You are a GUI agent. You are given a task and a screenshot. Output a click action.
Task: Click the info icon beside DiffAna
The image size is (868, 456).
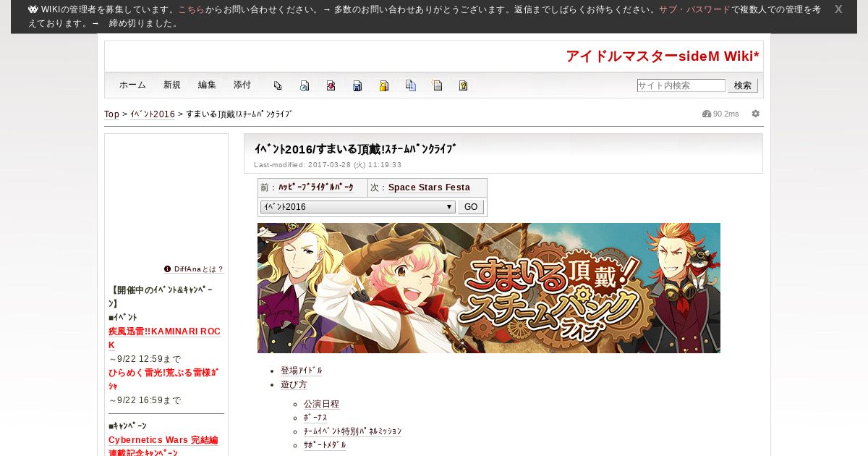(168, 269)
